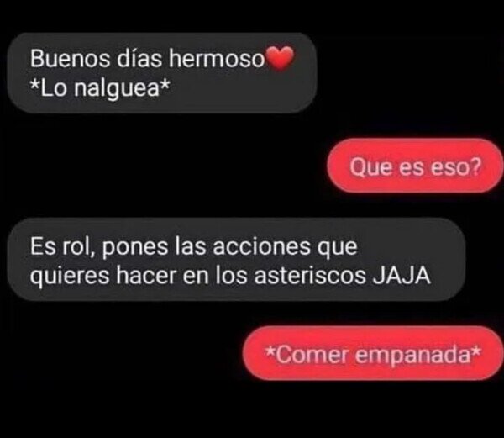
Task: Click the word 'hermoso' in the first message
Action: tap(217, 59)
